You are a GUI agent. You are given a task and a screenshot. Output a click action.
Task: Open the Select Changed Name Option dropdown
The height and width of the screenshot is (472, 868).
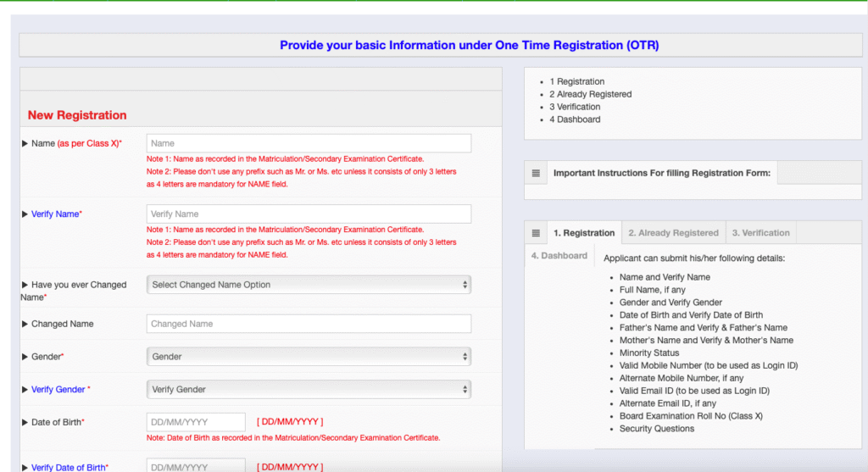[x=309, y=285]
